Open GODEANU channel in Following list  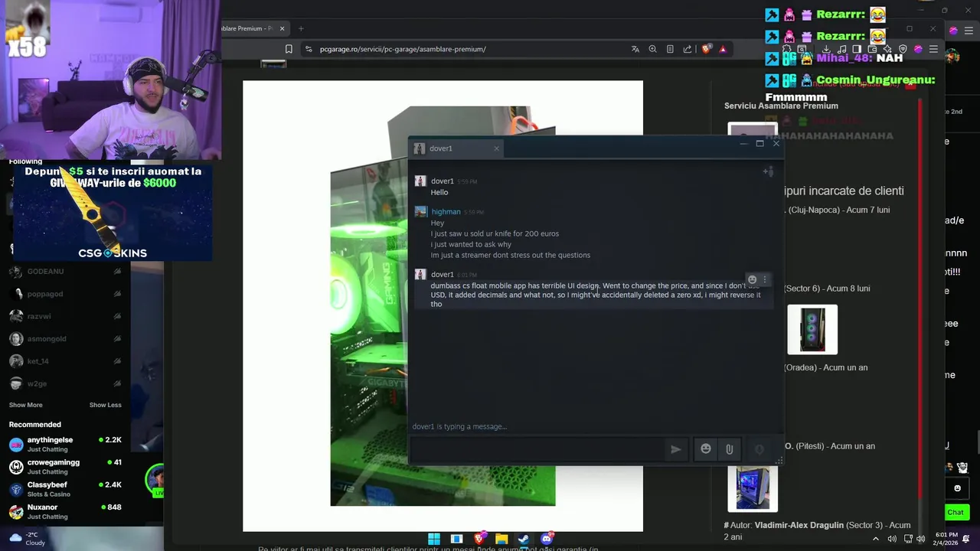click(x=65, y=272)
